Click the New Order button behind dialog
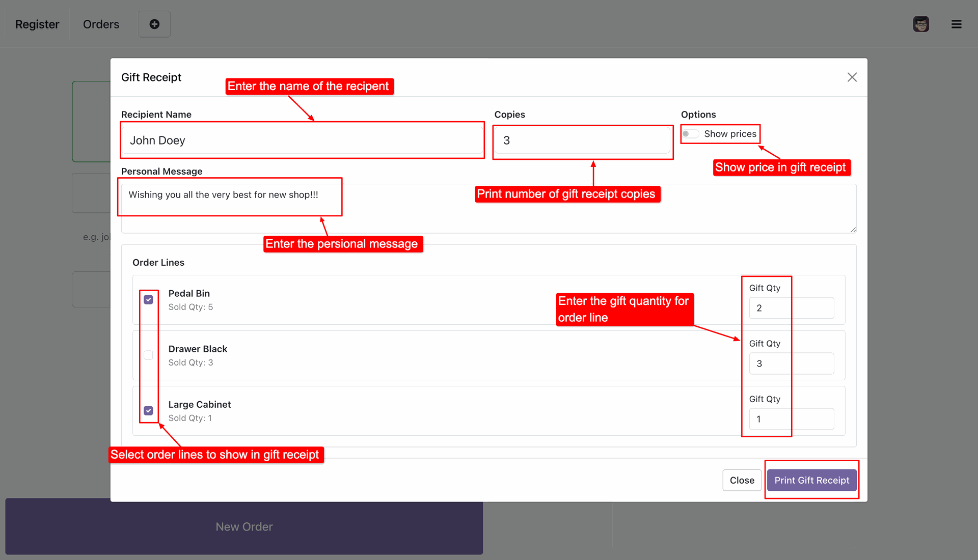Screen dimensions: 978x560 [244, 526]
